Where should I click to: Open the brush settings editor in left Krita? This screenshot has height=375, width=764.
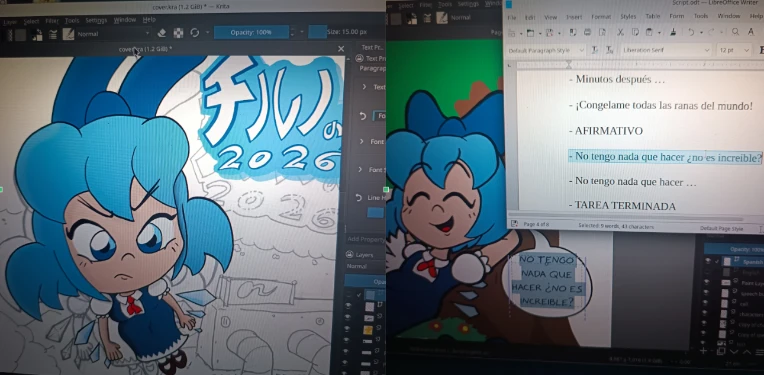53,34
